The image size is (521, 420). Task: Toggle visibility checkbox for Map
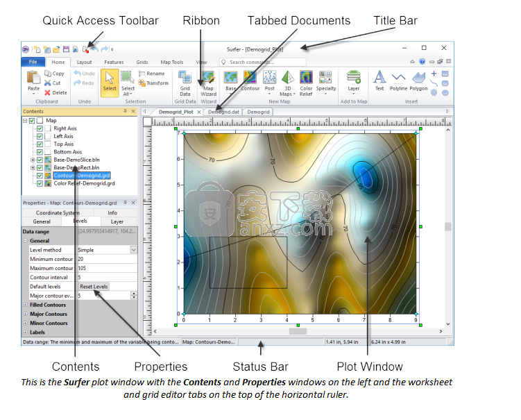coord(32,120)
